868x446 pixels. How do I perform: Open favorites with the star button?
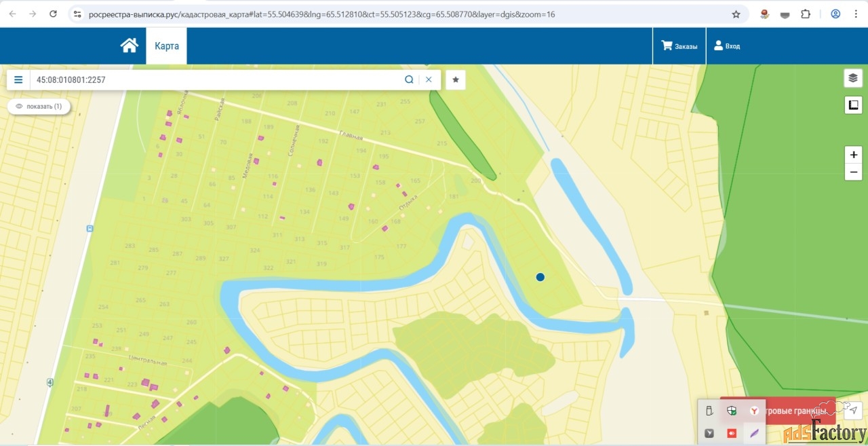pyautogui.click(x=456, y=79)
